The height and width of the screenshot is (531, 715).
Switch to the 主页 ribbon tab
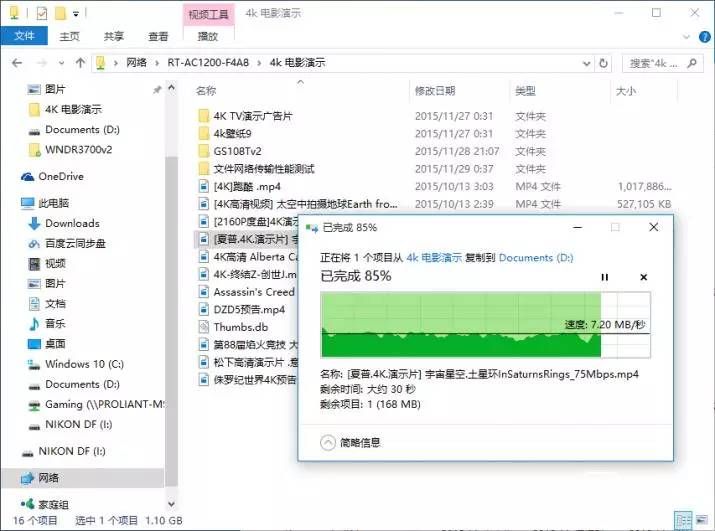[x=69, y=36]
